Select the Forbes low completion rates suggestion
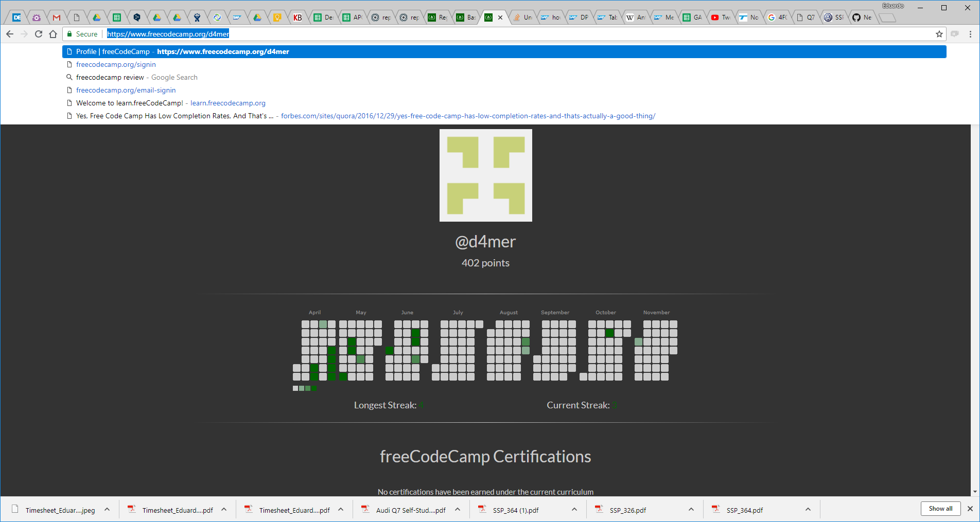This screenshot has height=522, width=980. pyautogui.click(x=504, y=116)
